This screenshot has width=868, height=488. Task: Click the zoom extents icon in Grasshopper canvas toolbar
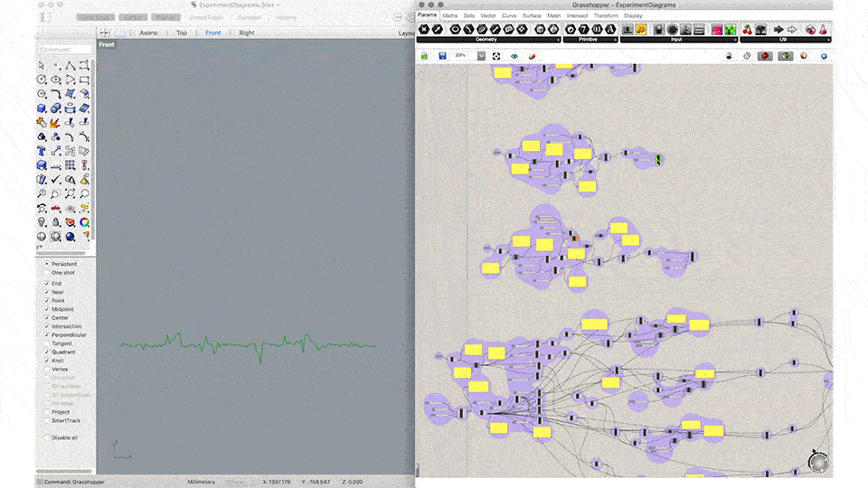pos(496,56)
